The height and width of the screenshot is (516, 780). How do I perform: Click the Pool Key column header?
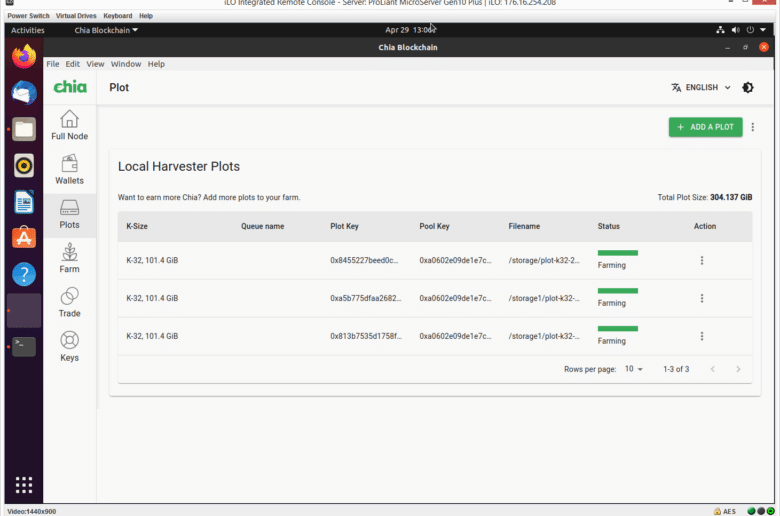point(434,226)
